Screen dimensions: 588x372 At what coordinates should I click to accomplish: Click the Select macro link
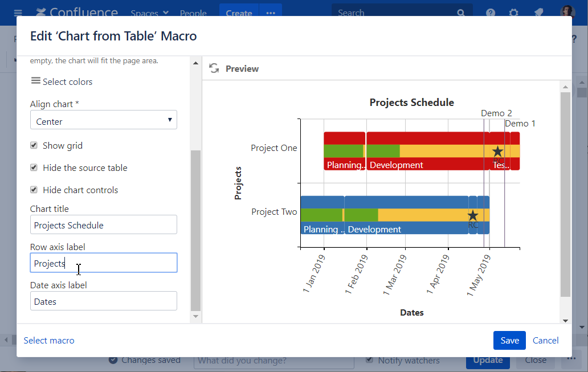click(x=49, y=341)
